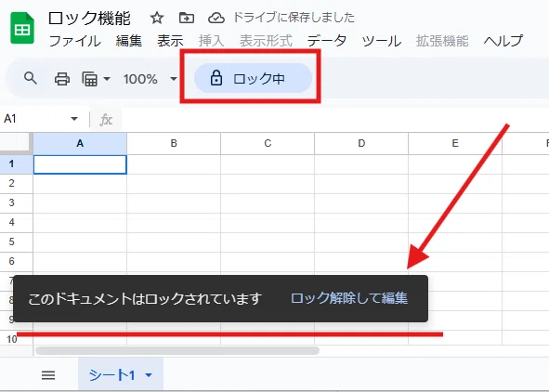Check the cloud save status icon
The image size is (549, 392).
tap(216, 18)
